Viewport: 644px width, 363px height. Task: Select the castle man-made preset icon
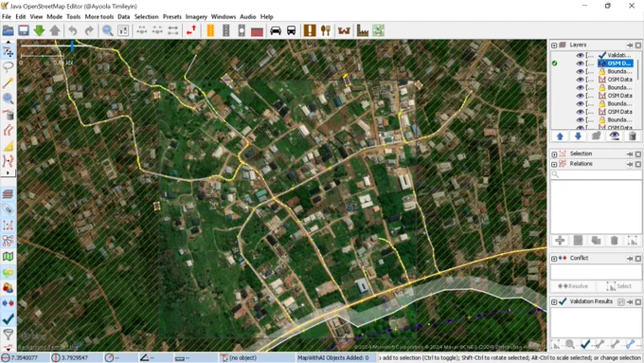344,30
